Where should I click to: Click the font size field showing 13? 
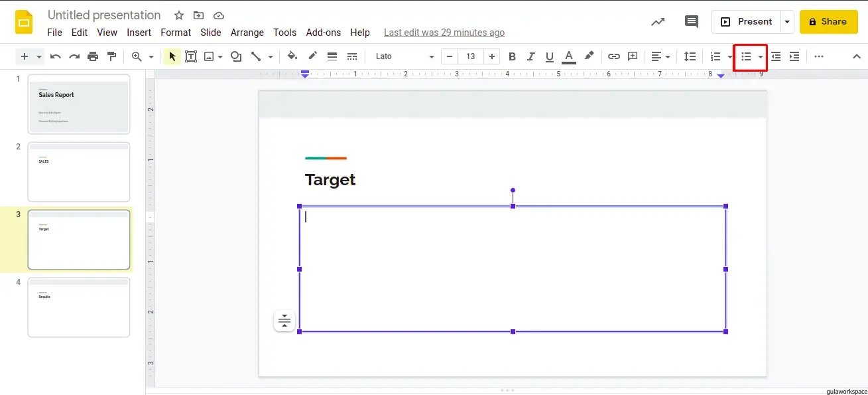coord(471,56)
